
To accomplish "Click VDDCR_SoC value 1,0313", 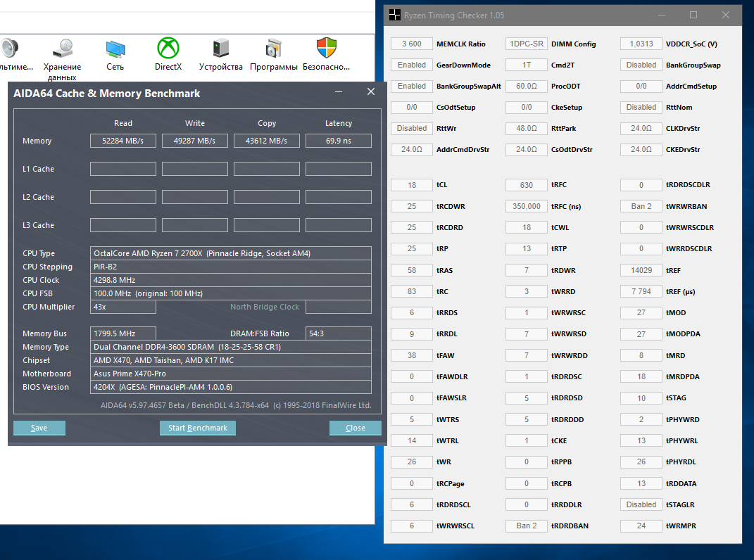I will coord(641,44).
